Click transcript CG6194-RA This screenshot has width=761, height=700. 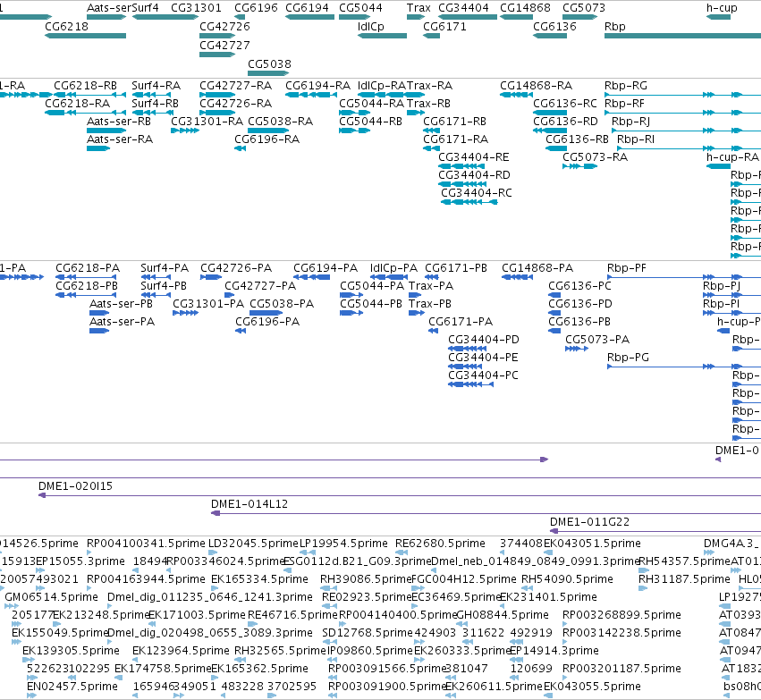point(311,95)
